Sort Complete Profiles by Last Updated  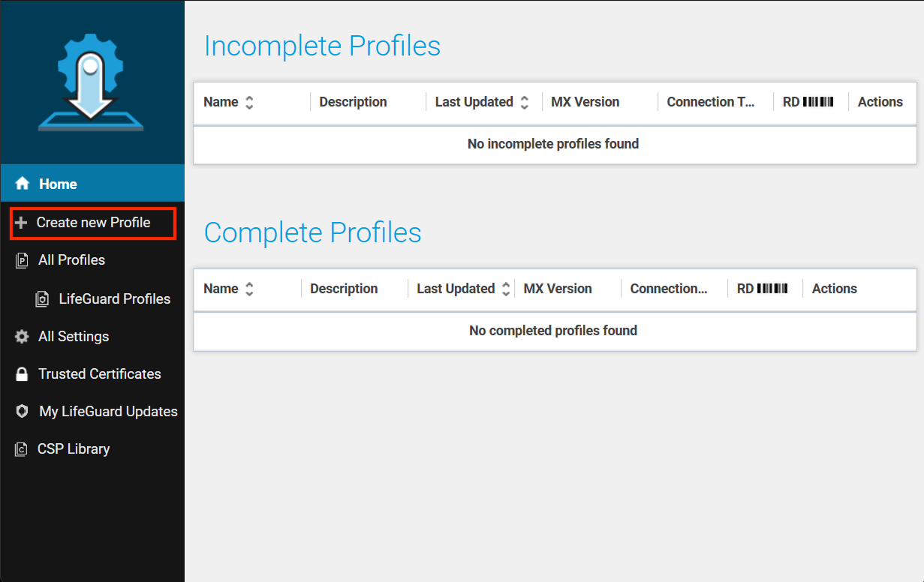coord(506,289)
